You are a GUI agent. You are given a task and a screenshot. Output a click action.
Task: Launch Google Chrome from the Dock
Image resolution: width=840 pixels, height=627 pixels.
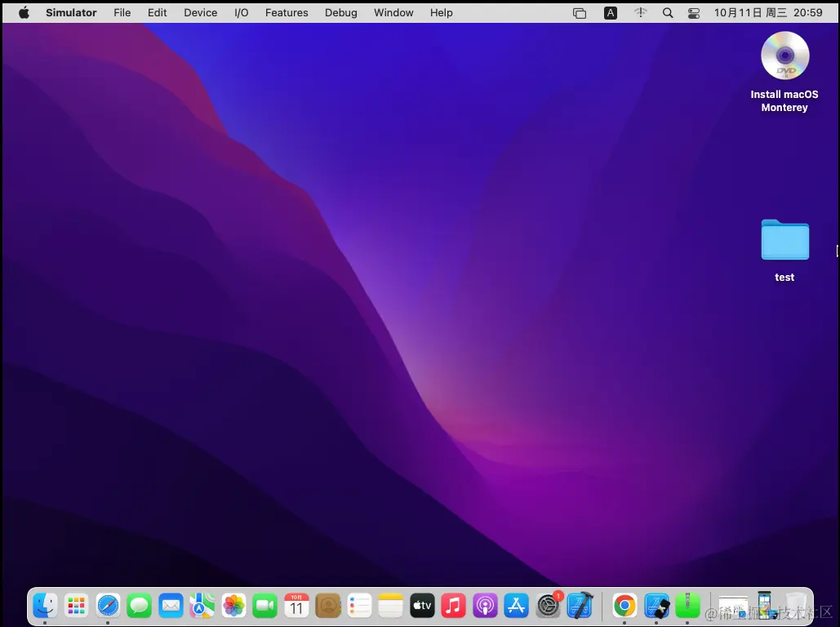point(624,606)
